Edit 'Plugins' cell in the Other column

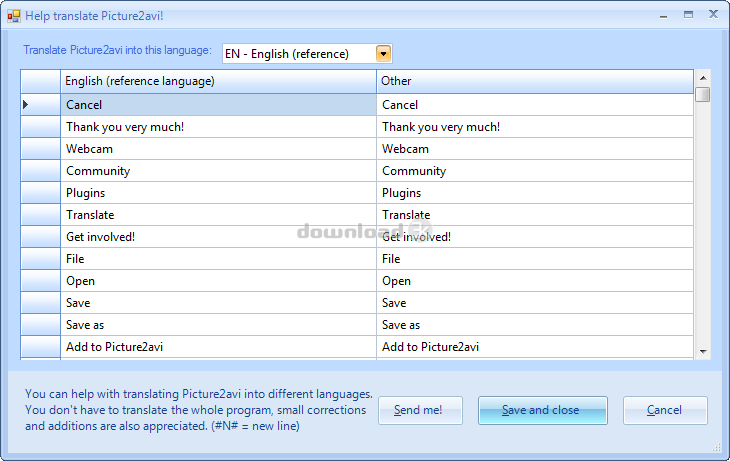534,193
